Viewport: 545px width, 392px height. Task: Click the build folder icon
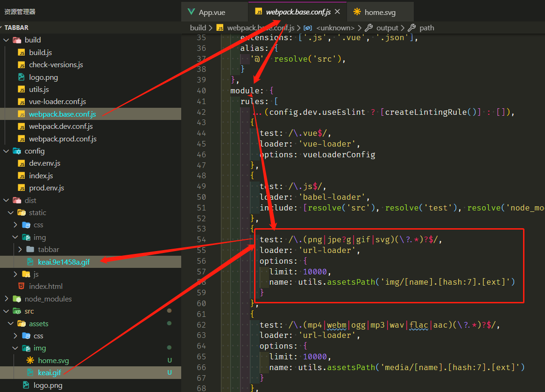coord(17,40)
